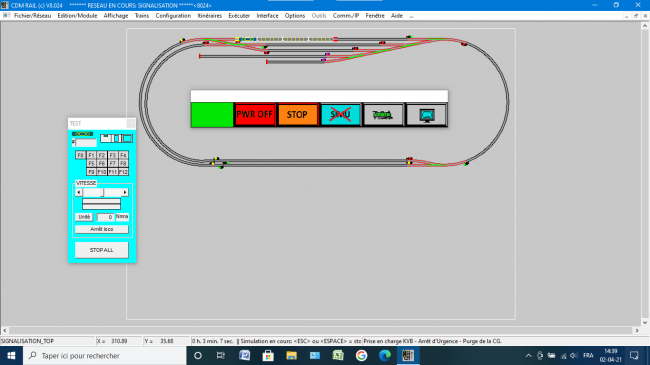Toggle the F0 function button
Image resolution: width=650 pixels, height=365 pixels.
tap(80, 155)
